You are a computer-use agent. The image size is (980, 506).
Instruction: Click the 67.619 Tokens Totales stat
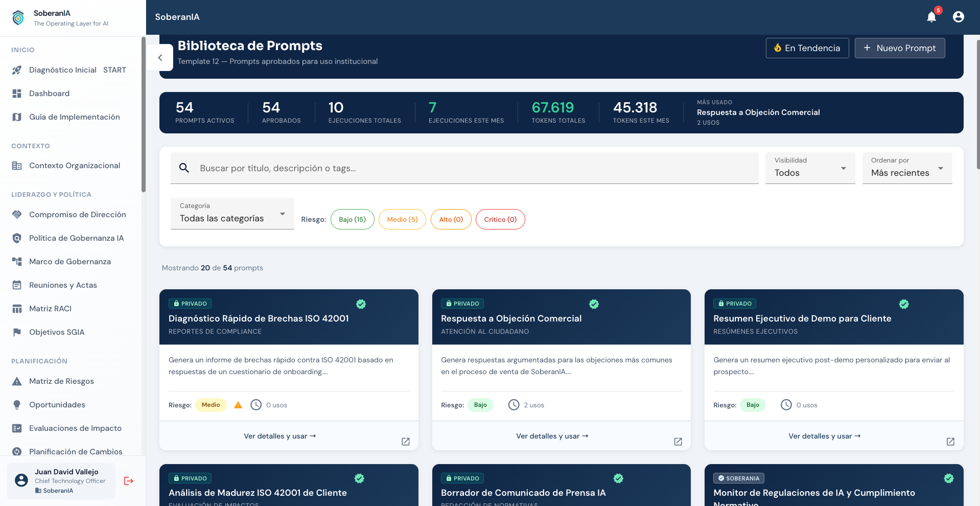(x=558, y=112)
